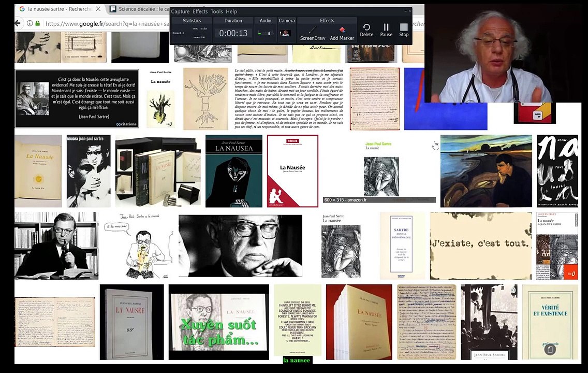This screenshot has width=588, height=373.
Task: Open the 'nausea jean-paul sartre' black and white cover
Action: pos(89,171)
